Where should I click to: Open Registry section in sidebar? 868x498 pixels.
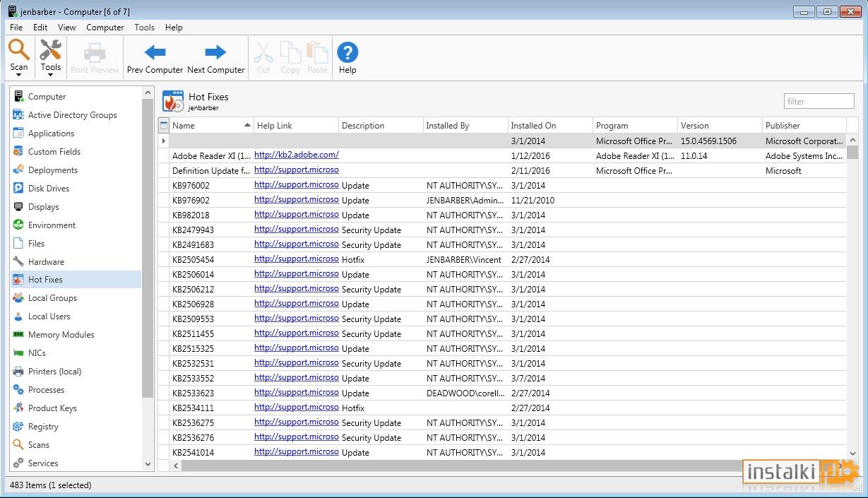43,427
